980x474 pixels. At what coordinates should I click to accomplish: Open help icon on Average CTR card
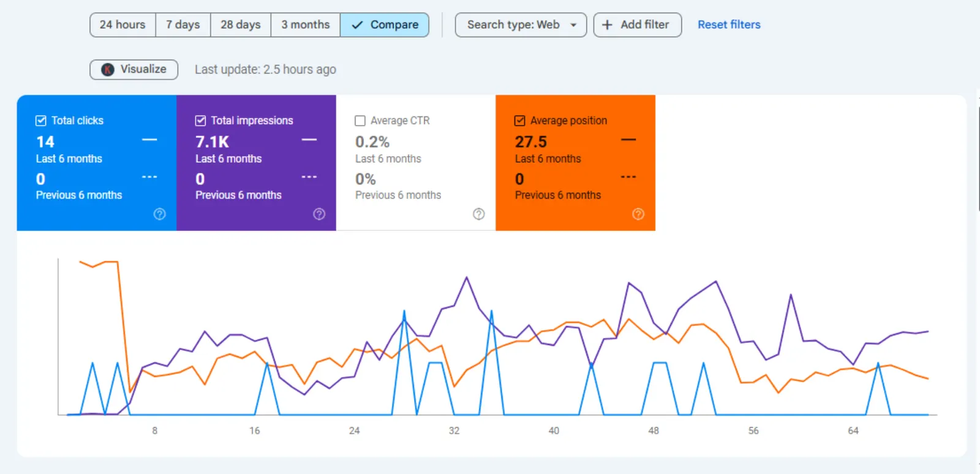[x=479, y=214]
